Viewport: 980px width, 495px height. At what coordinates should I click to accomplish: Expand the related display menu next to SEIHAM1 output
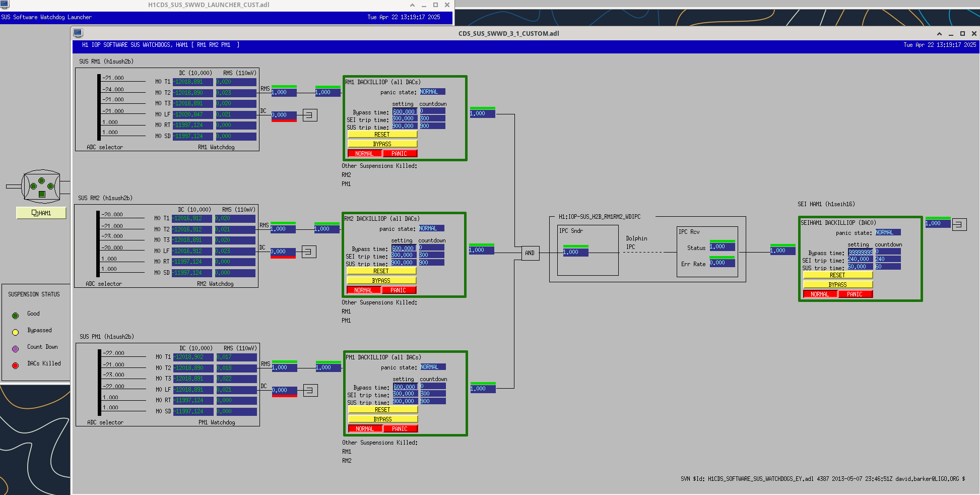[x=959, y=224]
